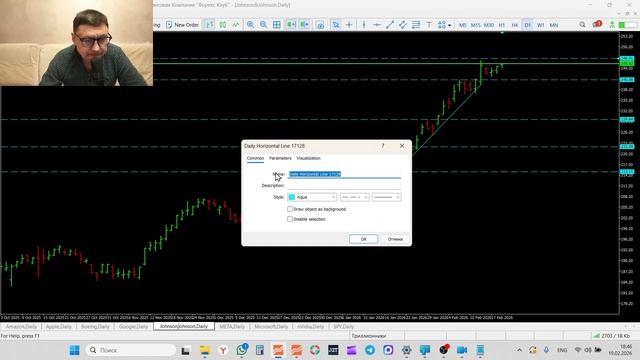Screen dimensions: 640x360
Task: Confirm dialog with OK button
Action: coord(363,239)
